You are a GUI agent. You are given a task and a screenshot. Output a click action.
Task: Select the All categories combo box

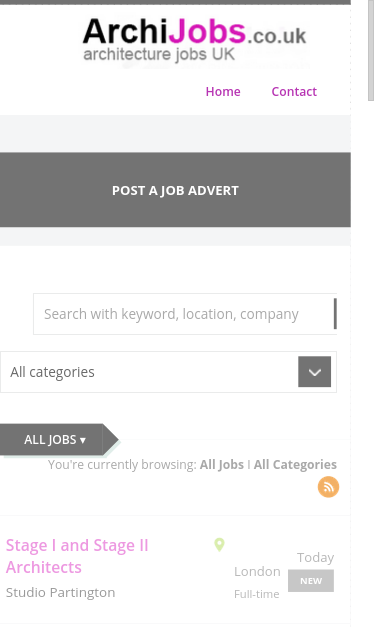pyautogui.click(x=168, y=372)
